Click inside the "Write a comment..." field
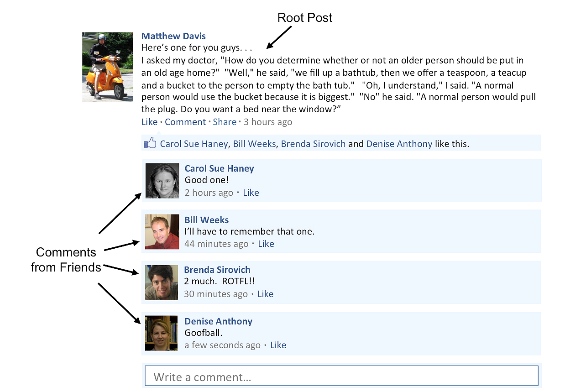This screenshot has height=392, width=565. click(x=341, y=376)
